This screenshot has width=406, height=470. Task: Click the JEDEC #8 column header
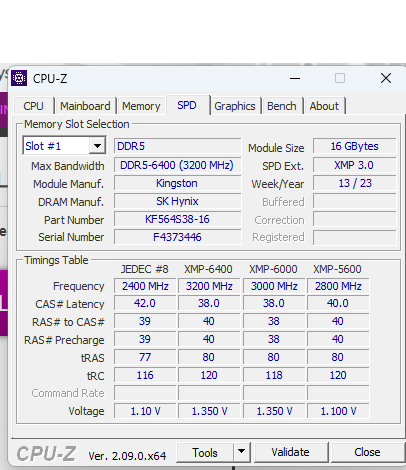tap(145, 269)
